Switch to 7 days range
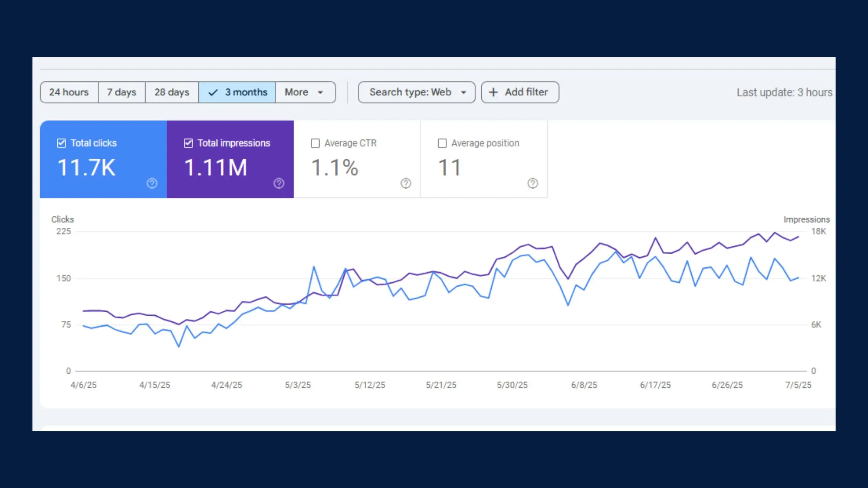 (x=122, y=92)
